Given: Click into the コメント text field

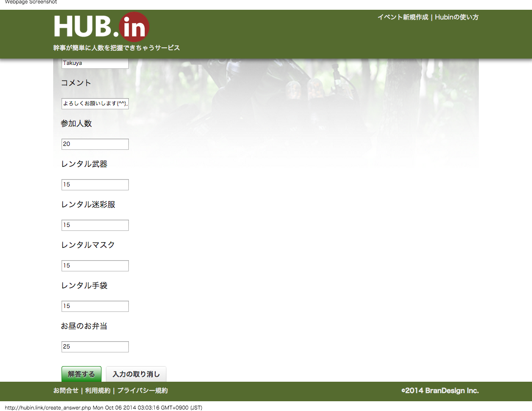Looking at the screenshot, I should (x=95, y=103).
